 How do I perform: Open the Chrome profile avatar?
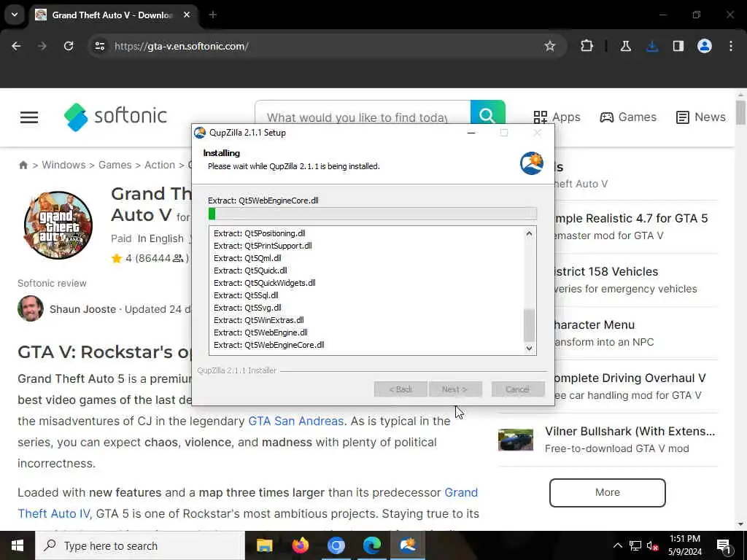tap(705, 46)
